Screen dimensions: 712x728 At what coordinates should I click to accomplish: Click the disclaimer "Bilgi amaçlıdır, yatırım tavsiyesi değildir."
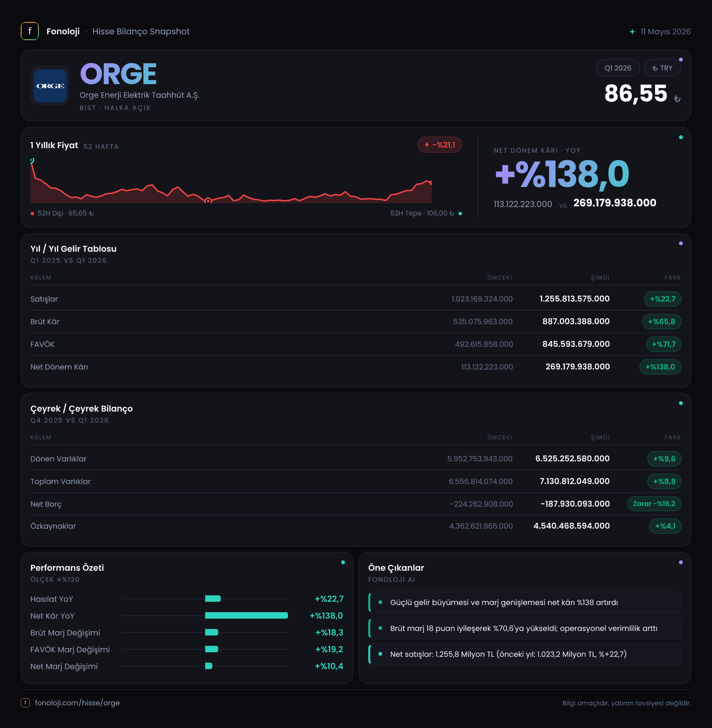[626, 703]
